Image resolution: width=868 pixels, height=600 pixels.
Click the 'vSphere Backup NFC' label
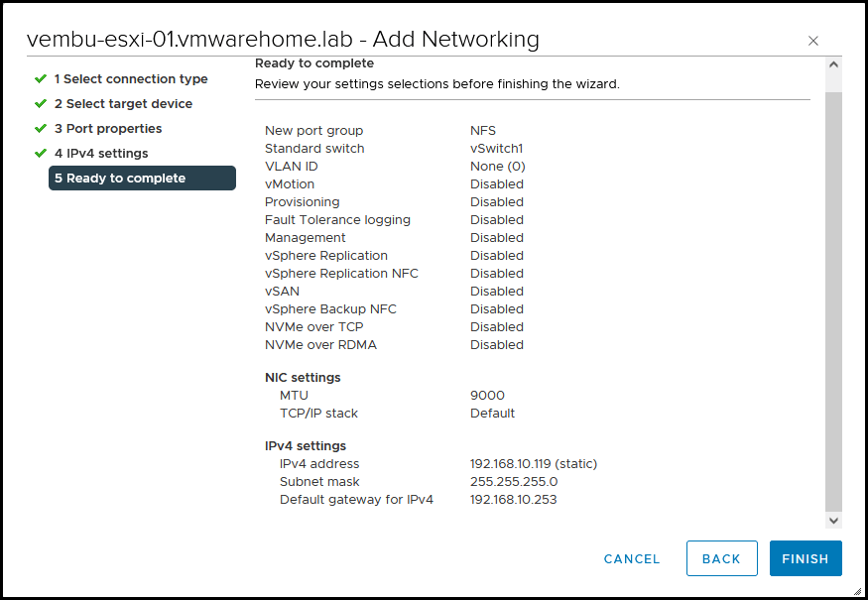click(x=330, y=308)
